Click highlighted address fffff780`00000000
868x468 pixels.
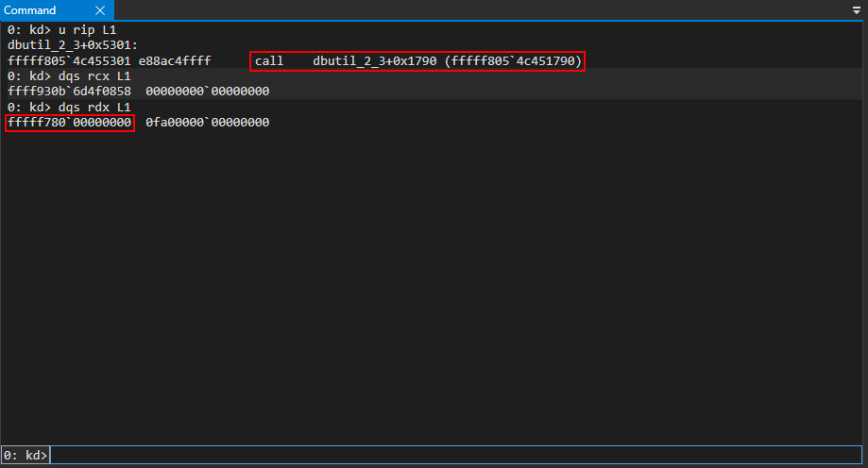click(69, 123)
